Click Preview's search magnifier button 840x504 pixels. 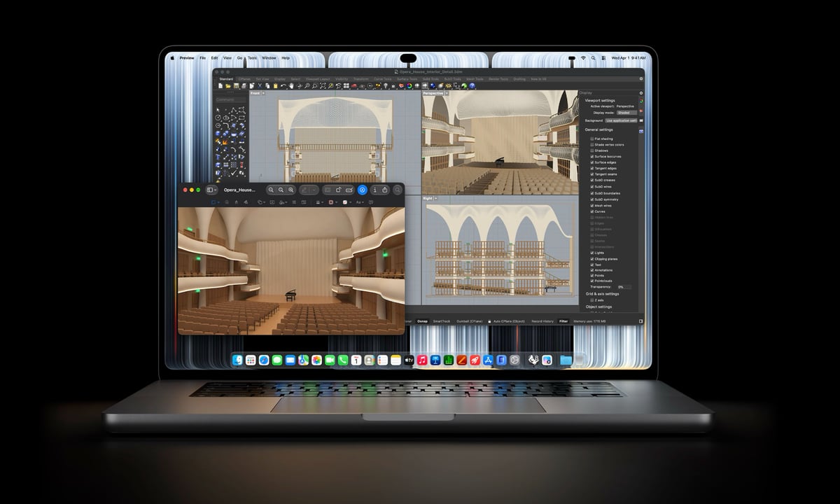point(398,190)
